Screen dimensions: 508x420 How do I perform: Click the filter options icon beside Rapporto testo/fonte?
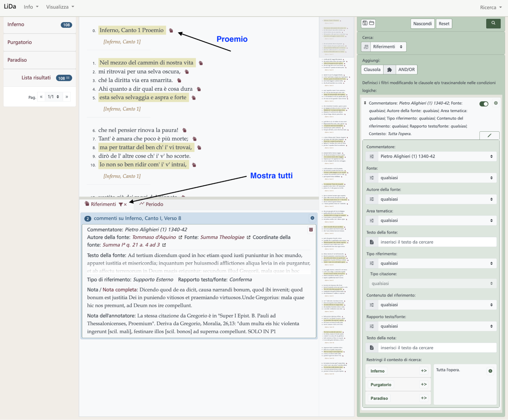coord(372,326)
